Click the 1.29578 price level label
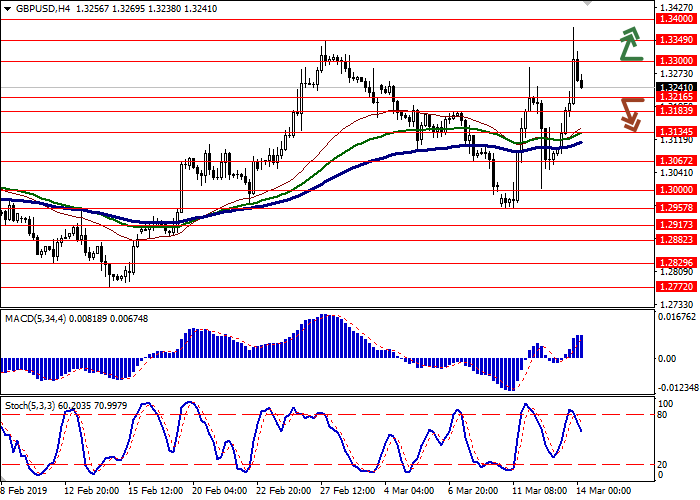 pyautogui.click(x=676, y=208)
